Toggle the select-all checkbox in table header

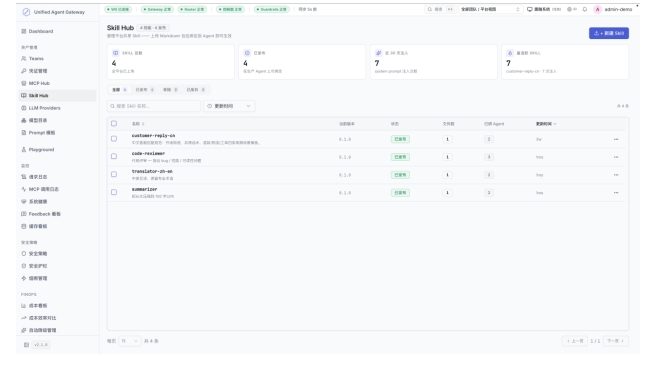pos(114,124)
